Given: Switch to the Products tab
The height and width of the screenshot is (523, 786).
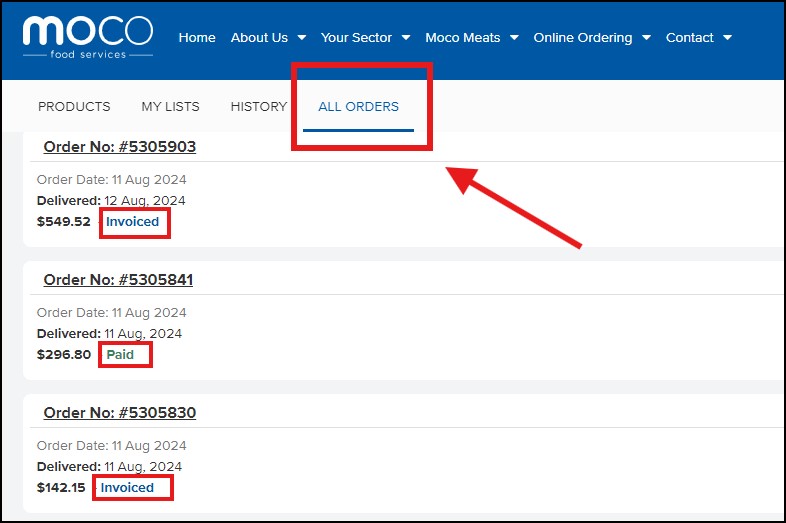Looking at the screenshot, I should click(74, 107).
